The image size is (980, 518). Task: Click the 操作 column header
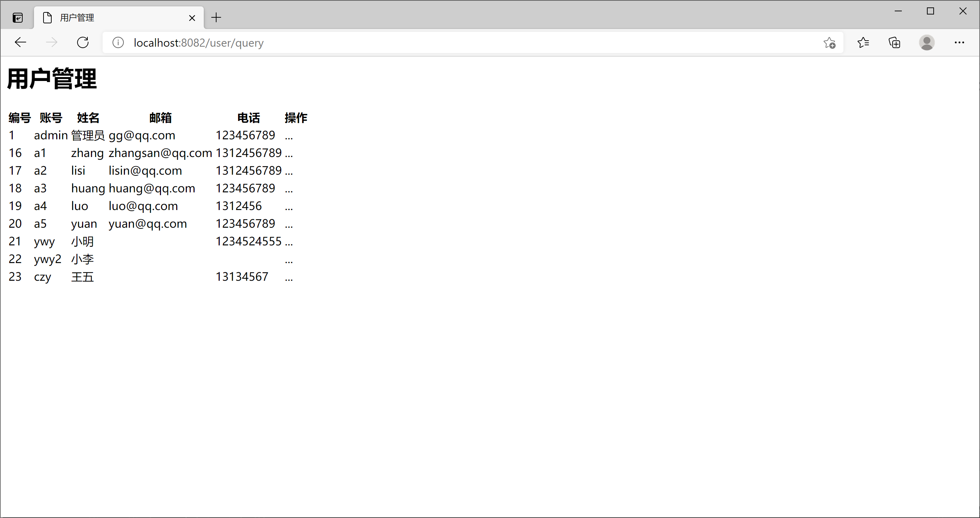[x=296, y=118]
